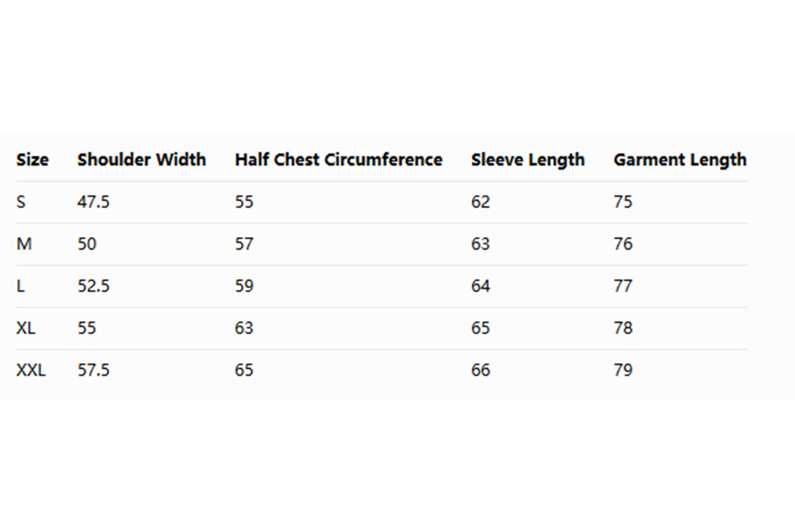Click shoulder width value 52.5

[93, 286]
